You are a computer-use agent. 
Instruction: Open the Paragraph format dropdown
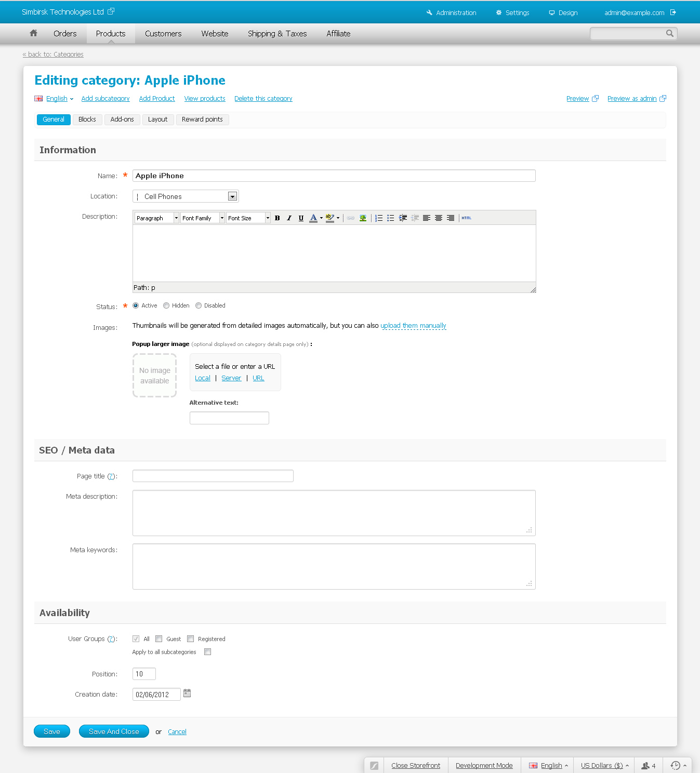[157, 218]
